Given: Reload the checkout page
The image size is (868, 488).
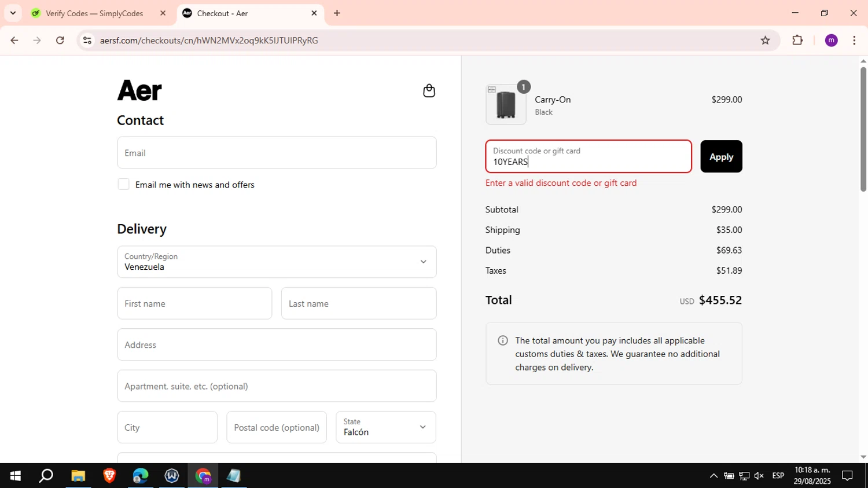Looking at the screenshot, I should coord(60,41).
